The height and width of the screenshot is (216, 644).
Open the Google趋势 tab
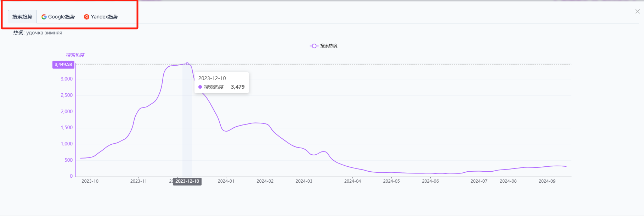(x=58, y=17)
